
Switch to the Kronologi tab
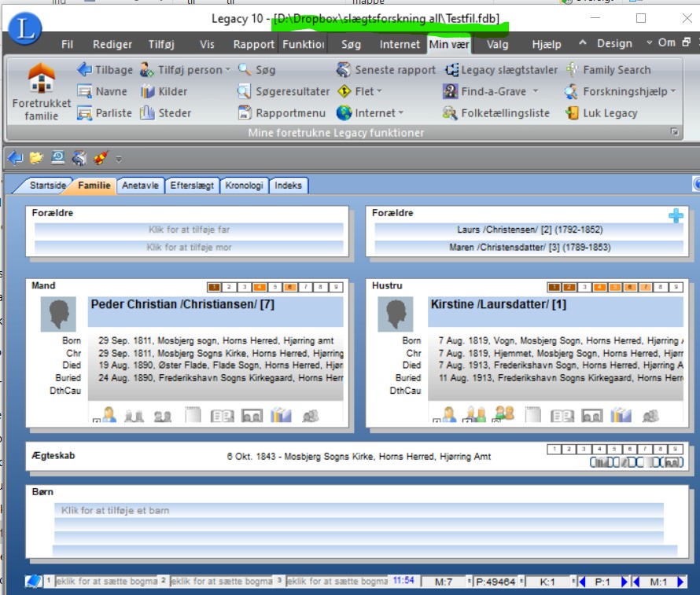click(x=244, y=185)
